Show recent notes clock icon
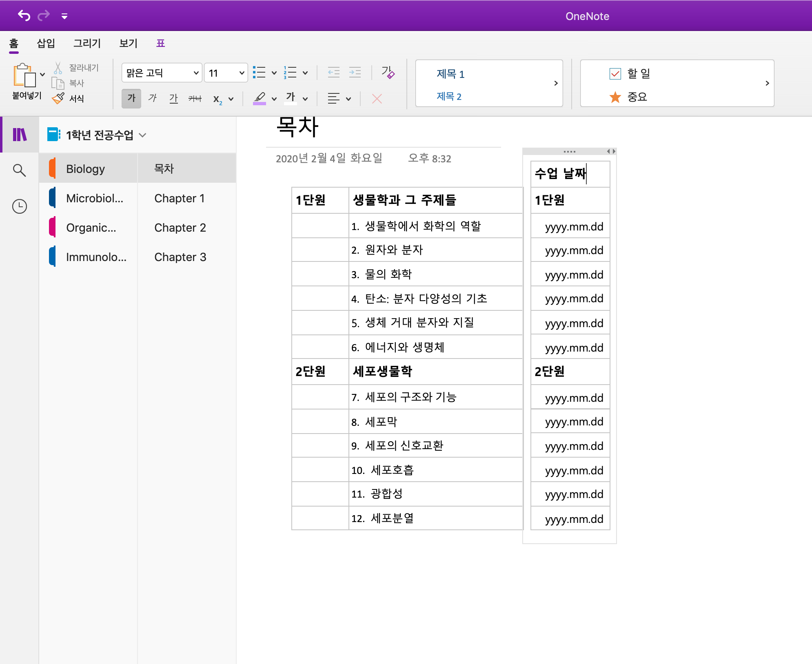812x664 pixels. pyautogui.click(x=19, y=206)
